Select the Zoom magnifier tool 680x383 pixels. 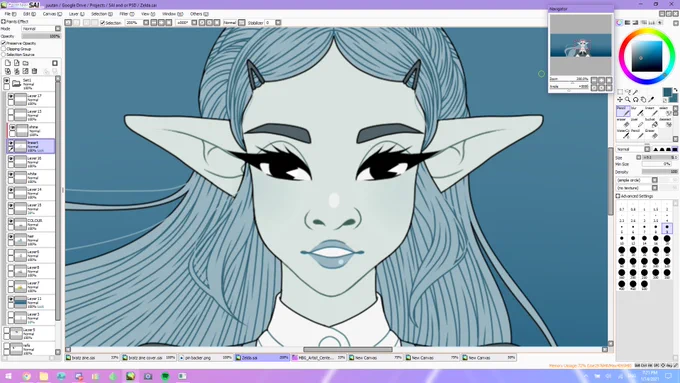click(628, 99)
